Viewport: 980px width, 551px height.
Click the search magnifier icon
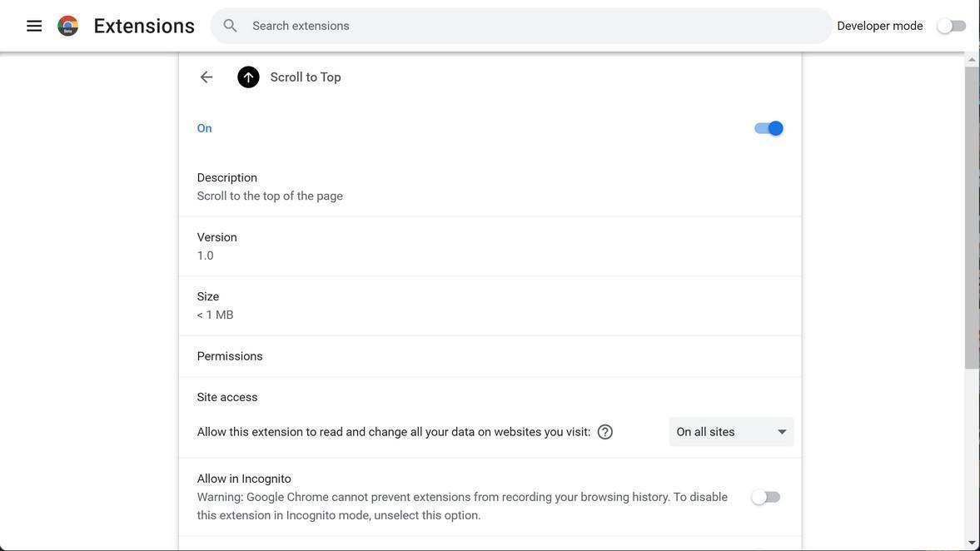[231, 26]
